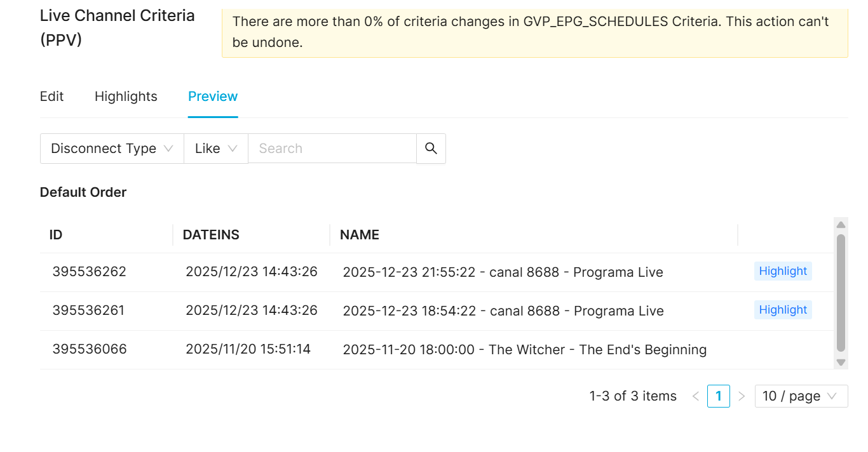
Task: Go to previous page arrow
Action: click(696, 396)
